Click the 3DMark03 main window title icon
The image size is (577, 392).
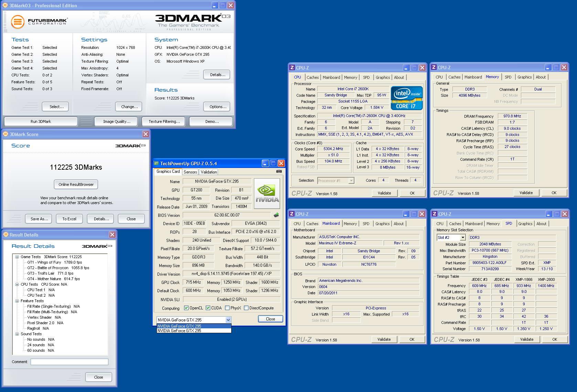pyautogui.click(x=6, y=6)
